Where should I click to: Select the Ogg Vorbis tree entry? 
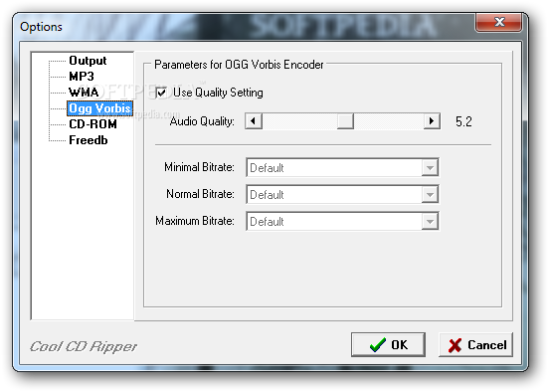click(x=99, y=108)
